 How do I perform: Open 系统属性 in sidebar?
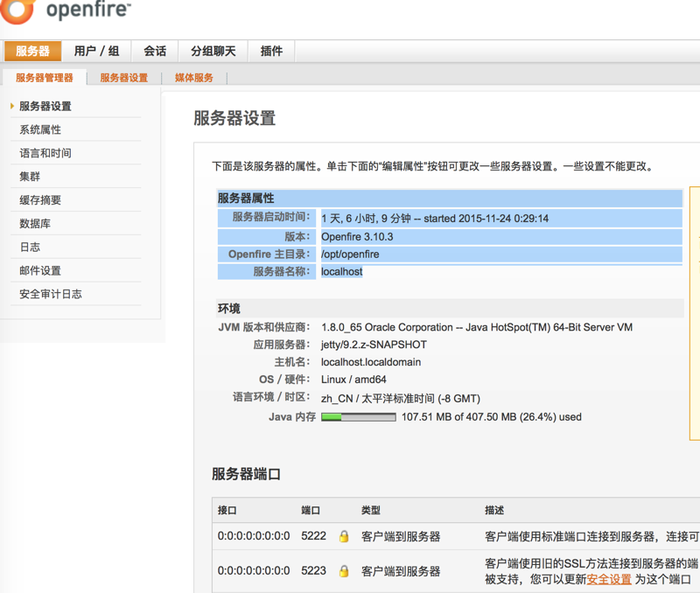[x=40, y=129]
